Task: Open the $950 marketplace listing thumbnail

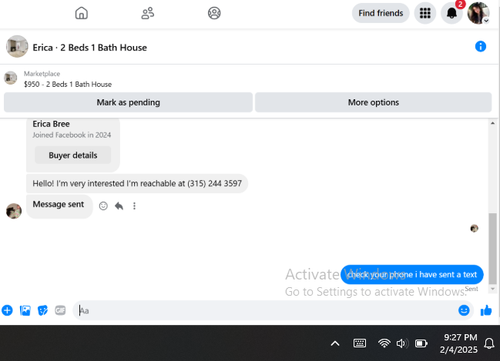Action: click(x=10, y=78)
